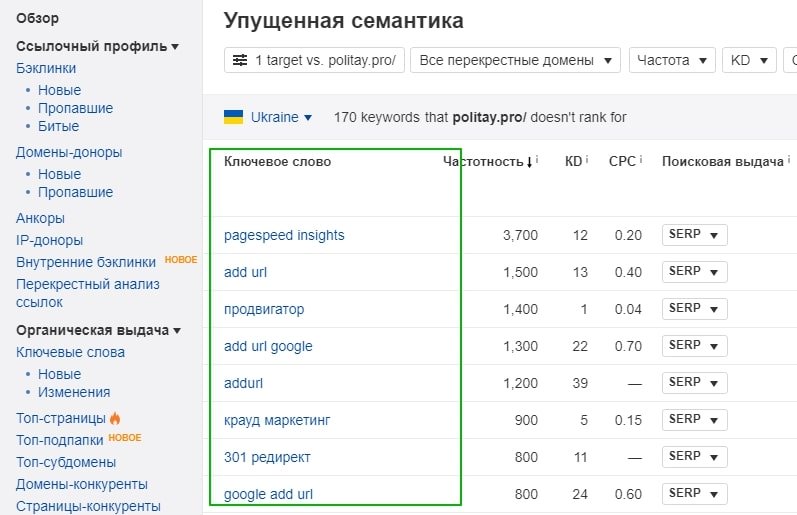Click CPC value 0.70
This screenshot has height=515, width=797.
point(628,346)
